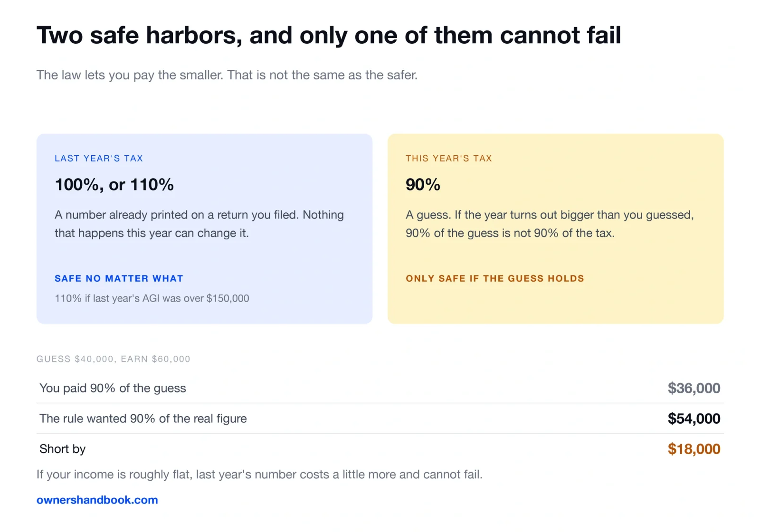Image resolution: width=760 pixels, height=532 pixels.
Task: Click the $54,000 amount
Action: tap(694, 418)
